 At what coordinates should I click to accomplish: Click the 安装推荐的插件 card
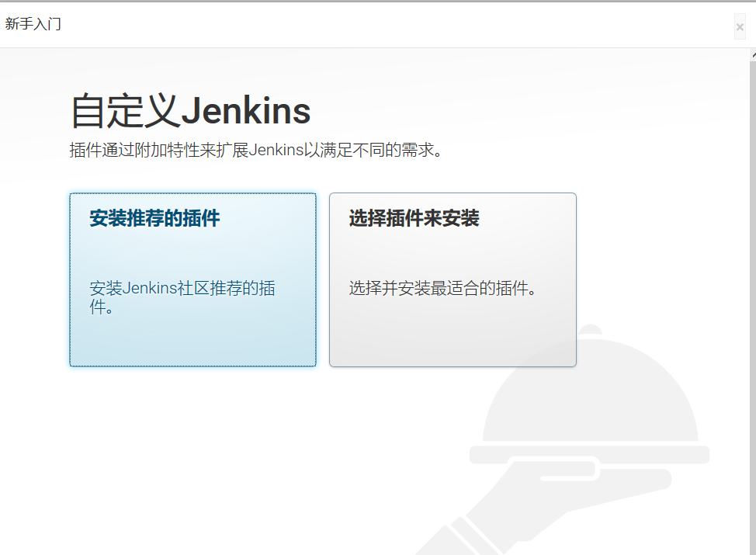(x=192, y=279)
